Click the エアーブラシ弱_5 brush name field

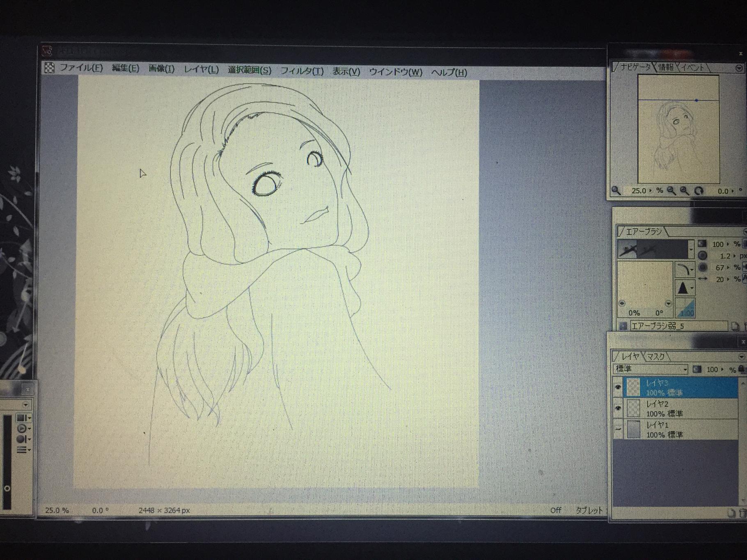tap(678, 326)
